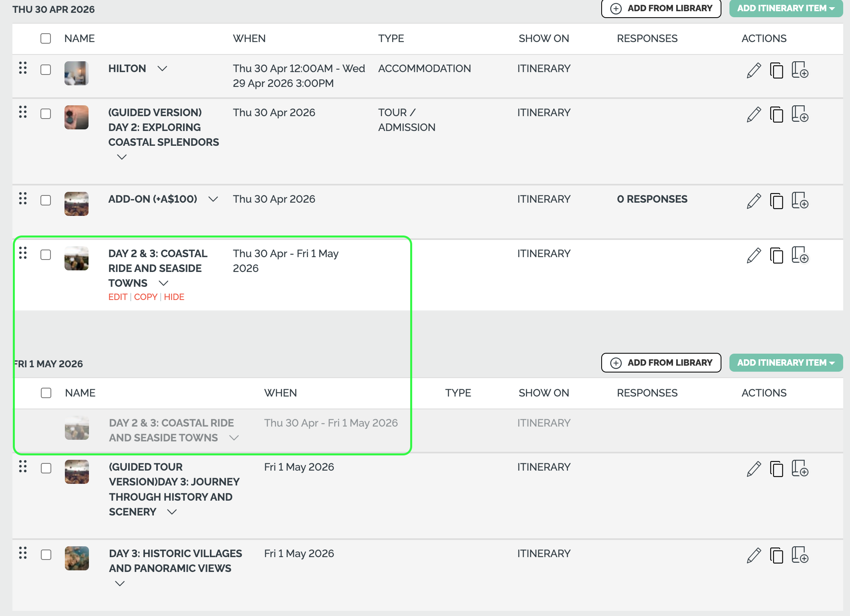
Task: Expand Day 3 Historic Villages chevron
Action: coord(120,584)
